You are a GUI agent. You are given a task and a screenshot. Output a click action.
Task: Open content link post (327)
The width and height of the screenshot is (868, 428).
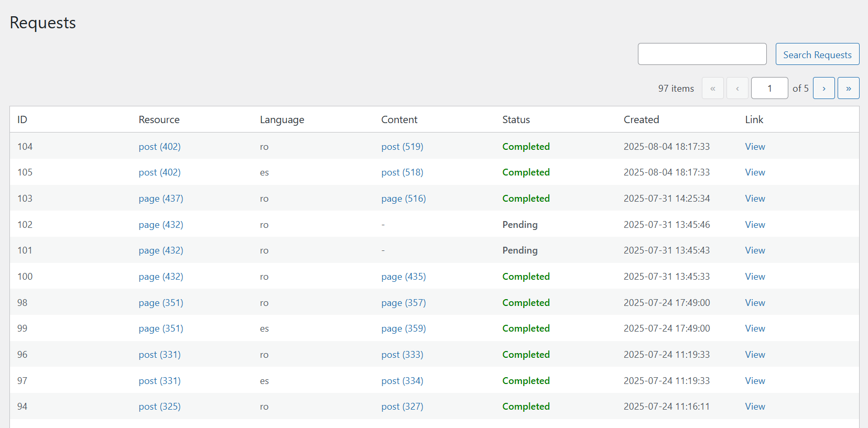[x=402, y=407]
